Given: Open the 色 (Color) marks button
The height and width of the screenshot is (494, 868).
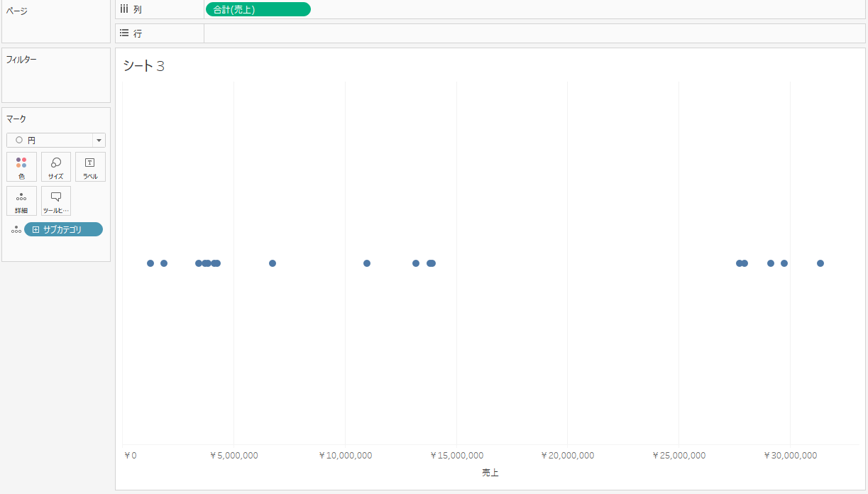Looking at the screenshot, I should [21, 167].
